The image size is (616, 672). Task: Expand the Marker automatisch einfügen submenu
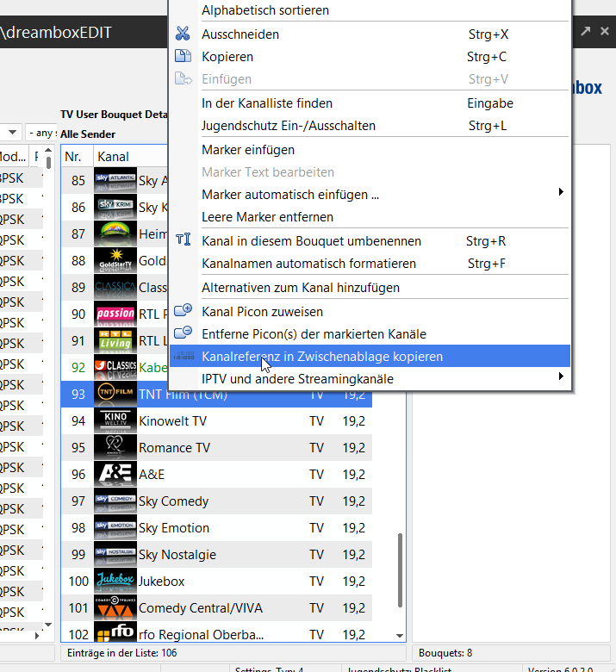click(561, 192)
